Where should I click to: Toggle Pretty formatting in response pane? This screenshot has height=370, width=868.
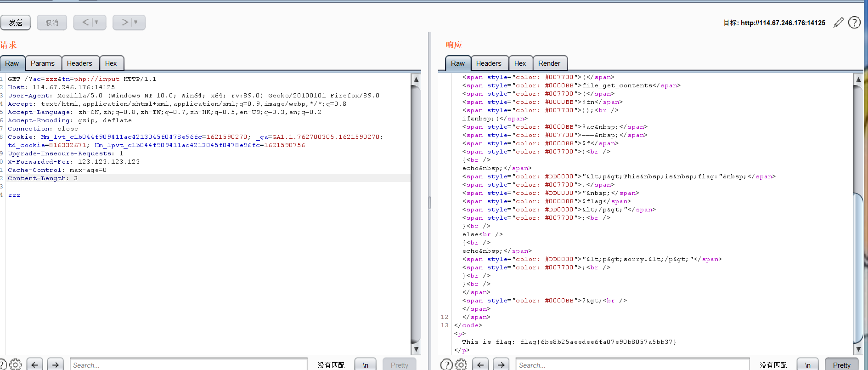coord(842,364)
